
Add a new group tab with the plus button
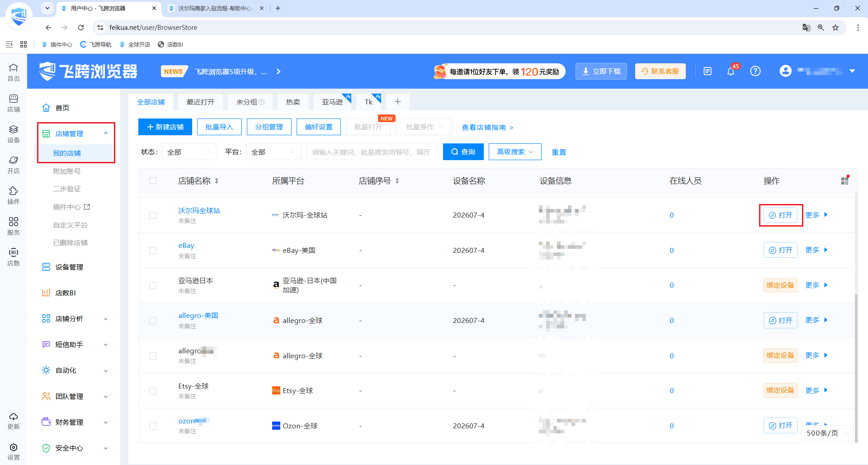tap(398, 102)
